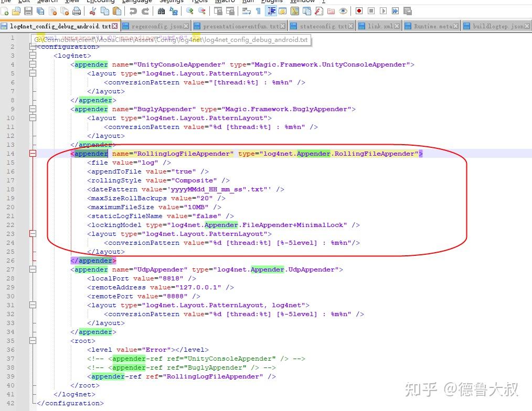Close the presentationeventfun.txt tab

(x=282, y=26)
